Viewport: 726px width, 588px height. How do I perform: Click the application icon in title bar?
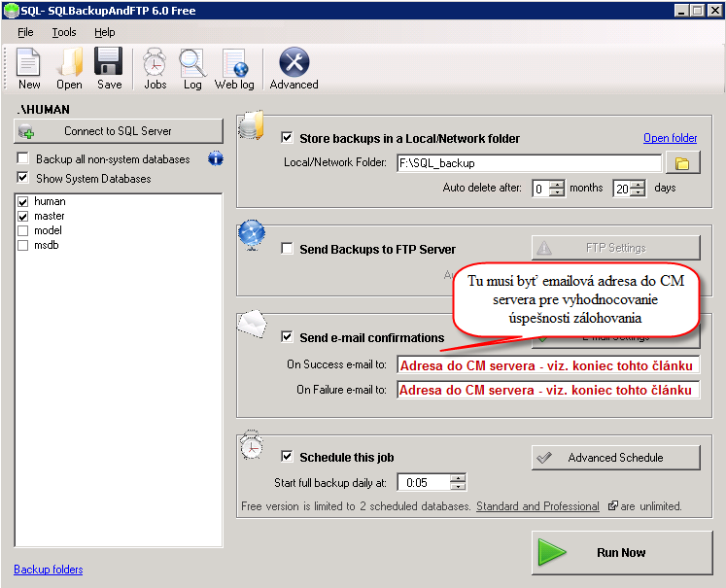(10, 10)
